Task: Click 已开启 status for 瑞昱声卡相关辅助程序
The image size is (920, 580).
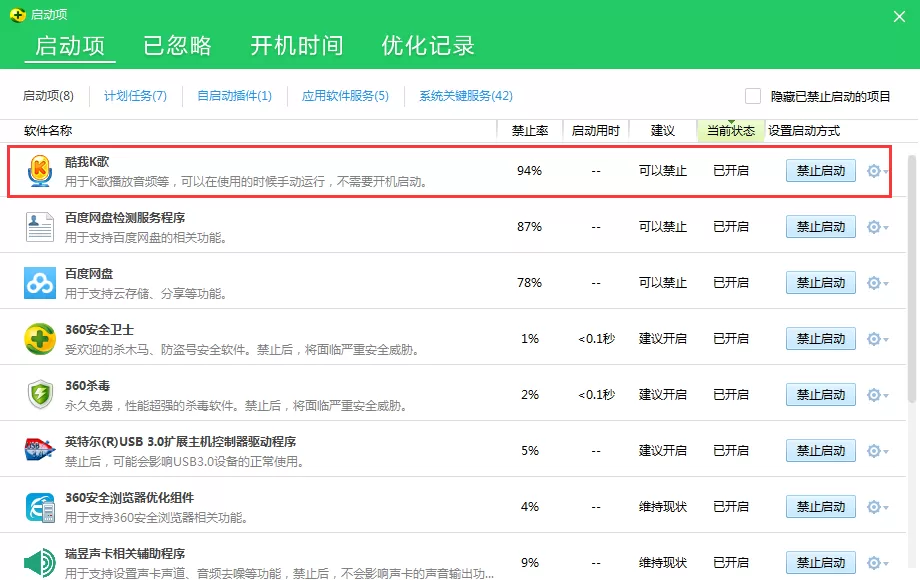Action: coord(731,563)
